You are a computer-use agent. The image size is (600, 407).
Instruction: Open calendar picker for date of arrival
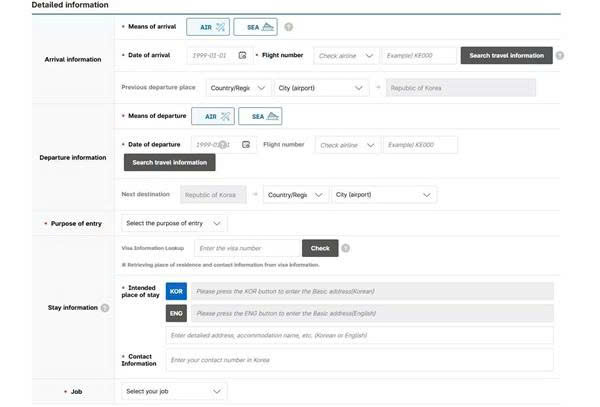pyautogui.click(x=242, y=55)
